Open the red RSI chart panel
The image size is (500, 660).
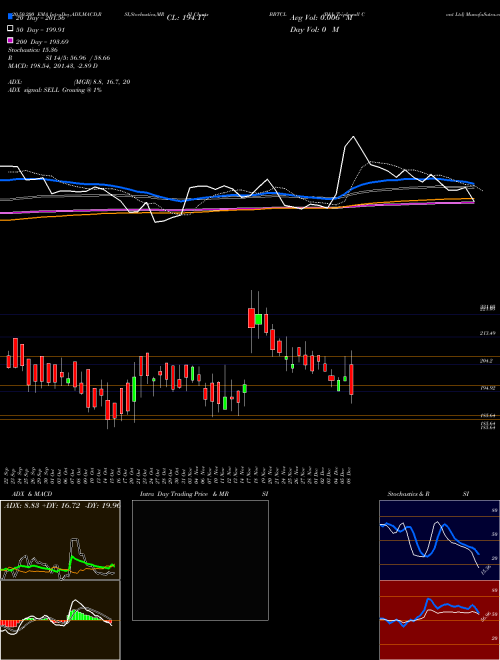[x=439, y=620]
